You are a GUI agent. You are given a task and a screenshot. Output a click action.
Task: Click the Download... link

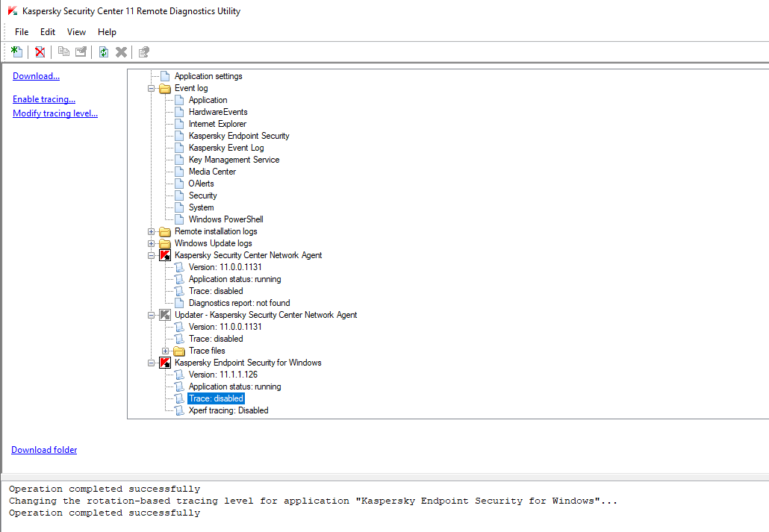pyautogui.click(x=37, y=76)
